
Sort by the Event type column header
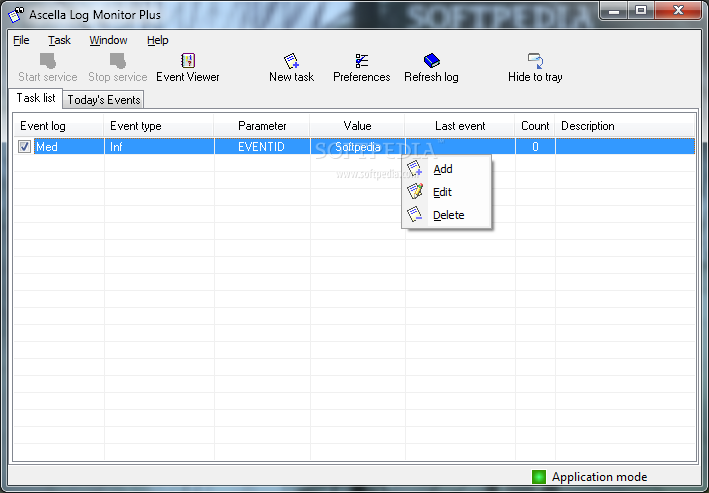click(x=159, y=126)
